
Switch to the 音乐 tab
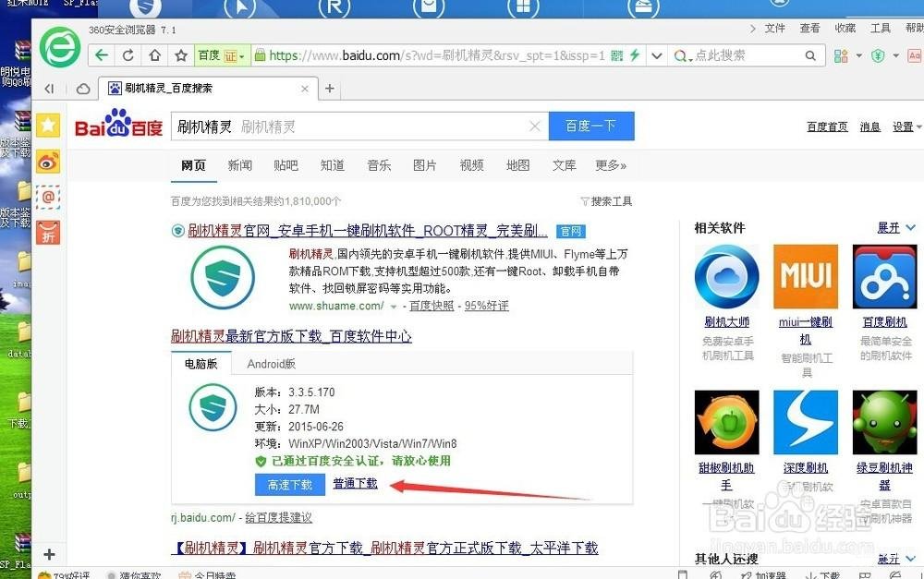pos(379,165)
